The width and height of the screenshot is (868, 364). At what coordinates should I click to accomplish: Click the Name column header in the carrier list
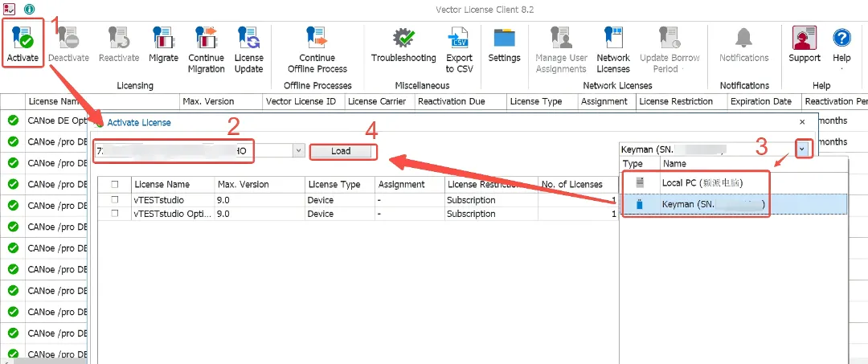point(753,164)
